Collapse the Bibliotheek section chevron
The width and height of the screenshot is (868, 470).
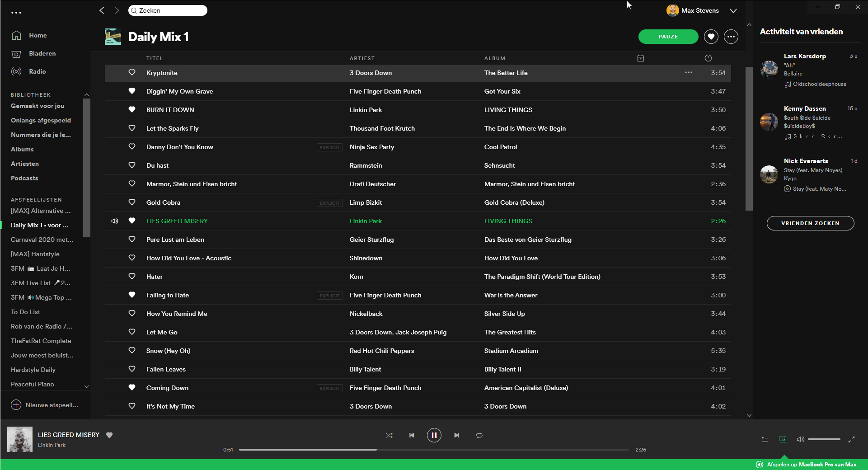coord(87,94)
